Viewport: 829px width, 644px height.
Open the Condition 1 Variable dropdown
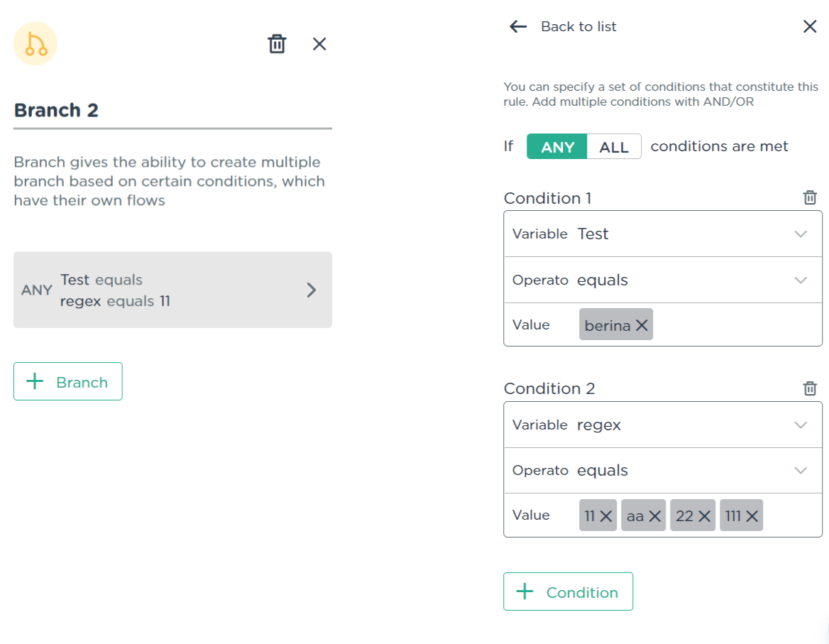point(801,234)
